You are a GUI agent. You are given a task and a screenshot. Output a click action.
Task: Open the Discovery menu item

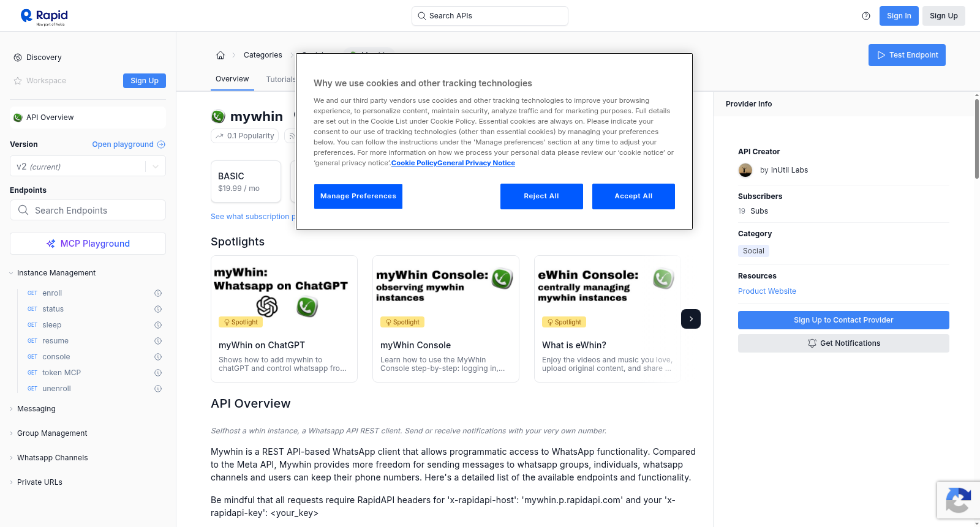coord(44,58)
